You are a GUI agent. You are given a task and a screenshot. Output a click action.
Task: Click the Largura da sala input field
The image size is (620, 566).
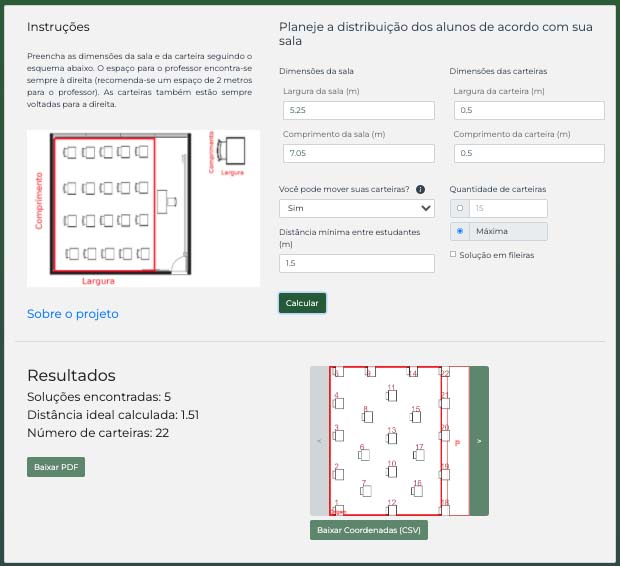click(x=356, y=111)
